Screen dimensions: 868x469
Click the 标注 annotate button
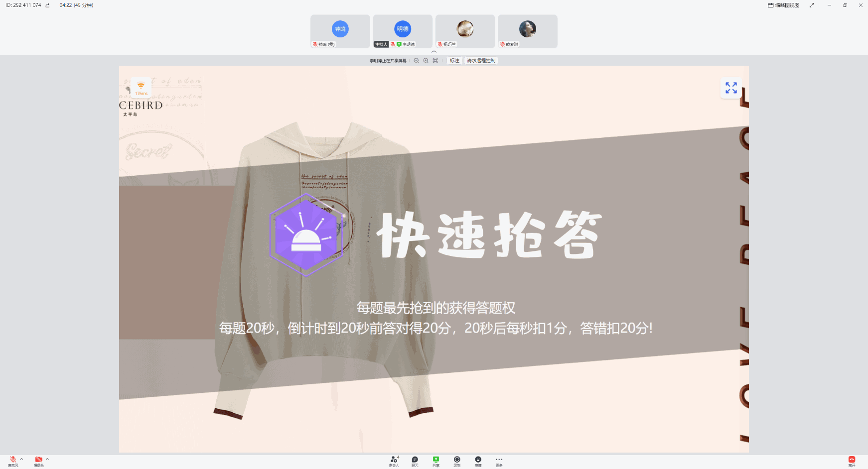[454, 61]
